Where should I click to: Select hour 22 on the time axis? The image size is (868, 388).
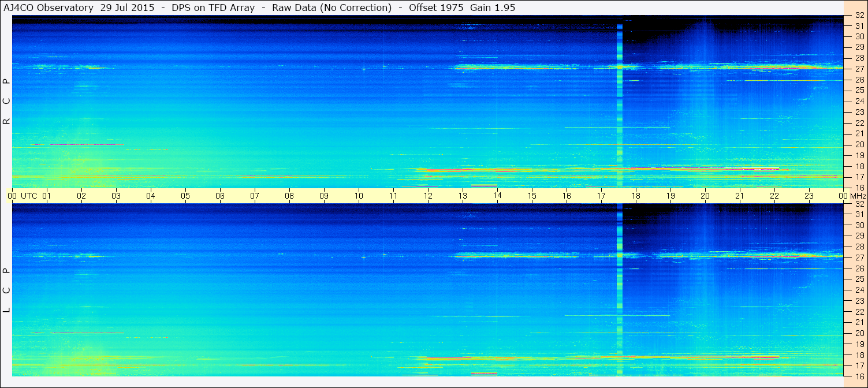(774, 196)
